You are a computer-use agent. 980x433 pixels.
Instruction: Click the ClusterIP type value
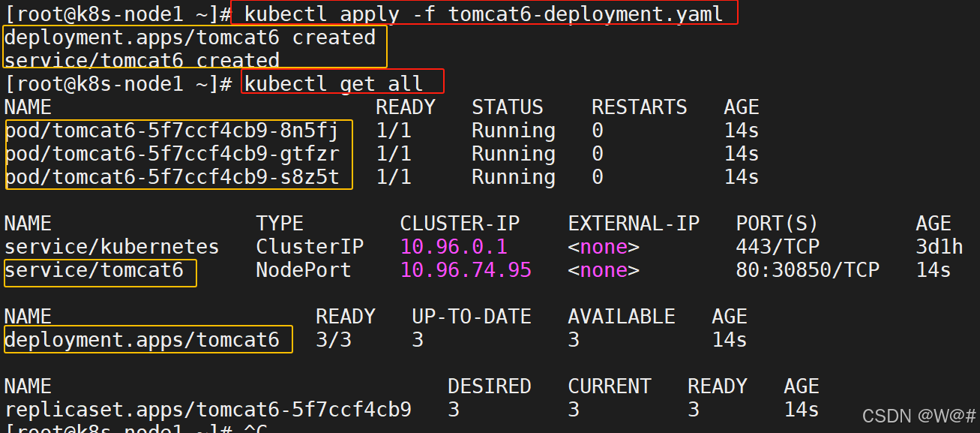pos(310,247)
